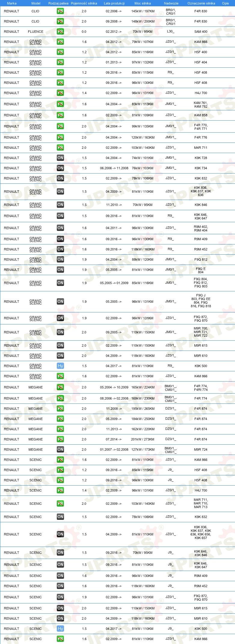Click ON diesel icon in the K9K 657 row

pyautogui.click(x=60, y=534)
